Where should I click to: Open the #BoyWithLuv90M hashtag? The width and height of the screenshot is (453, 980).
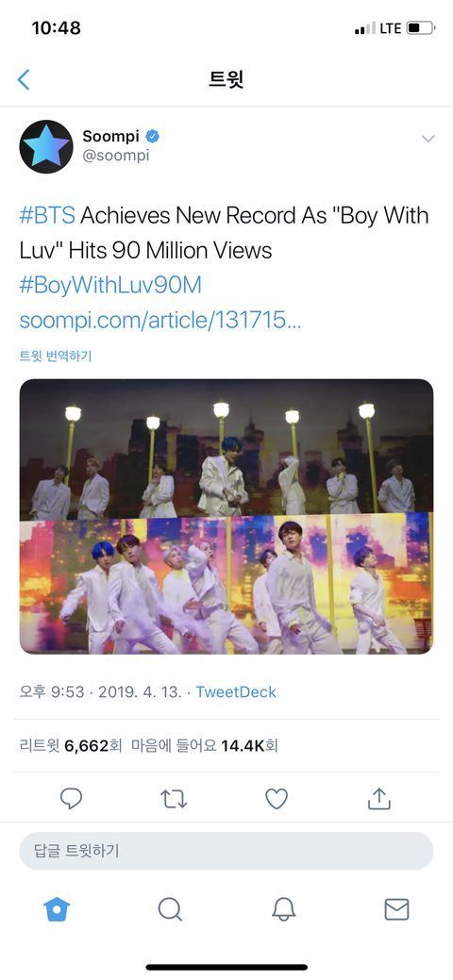coord(110,286)
